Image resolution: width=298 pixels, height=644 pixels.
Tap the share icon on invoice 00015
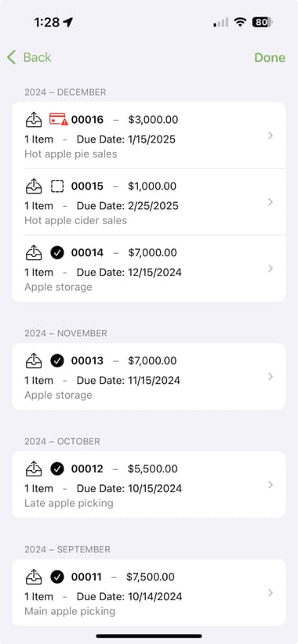tap(34, 186)
